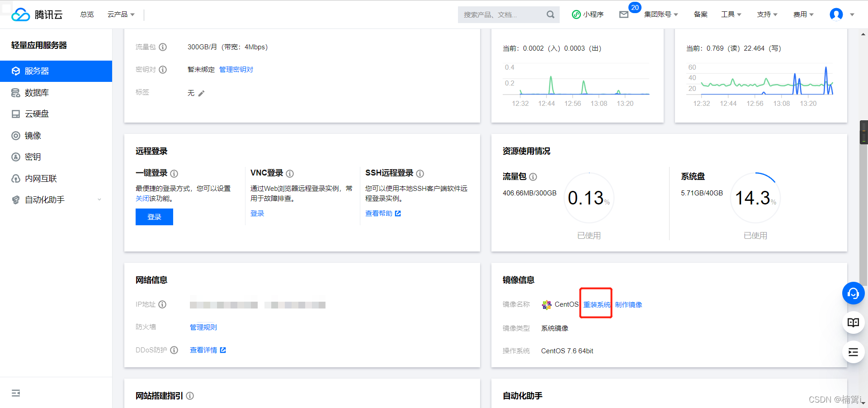This screenshot has width=868, height=408.
Task: Open the mail notifications icon
Action: pyautogui.click(x=624, y=14)
